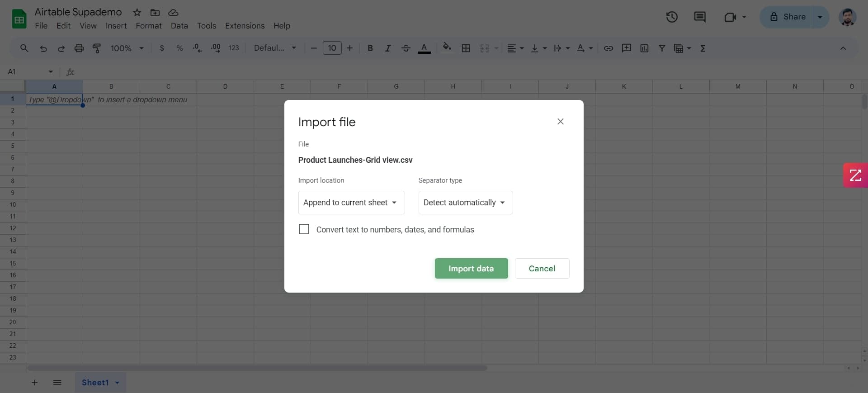Open the filter views dropdown

pyautogui.click(x=683, y=48)
